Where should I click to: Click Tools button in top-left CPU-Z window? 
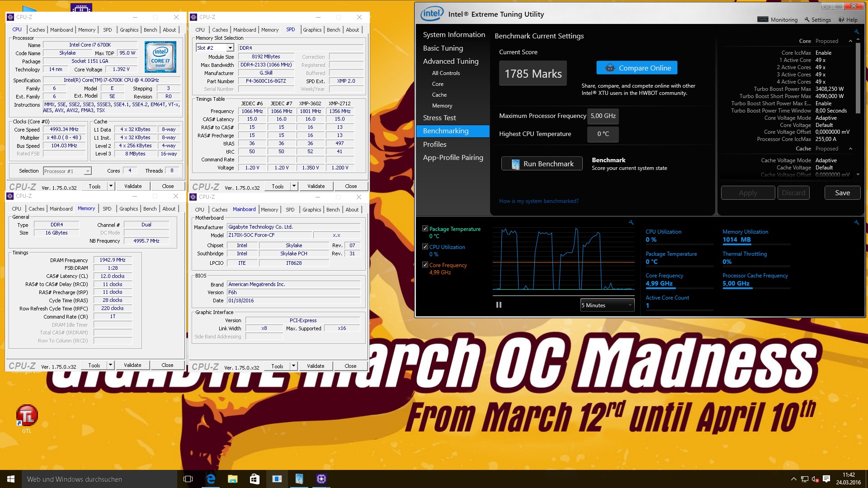[94, 186]
